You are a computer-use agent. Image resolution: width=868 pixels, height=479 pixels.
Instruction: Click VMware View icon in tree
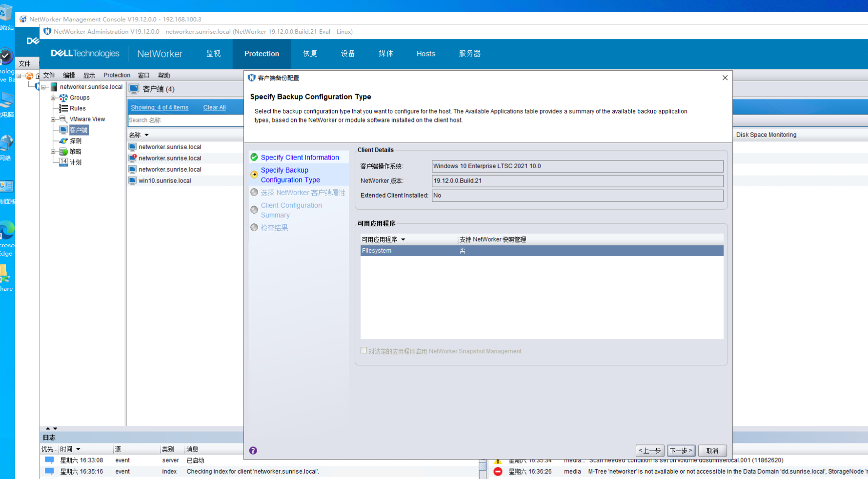(x=63, y=119)
